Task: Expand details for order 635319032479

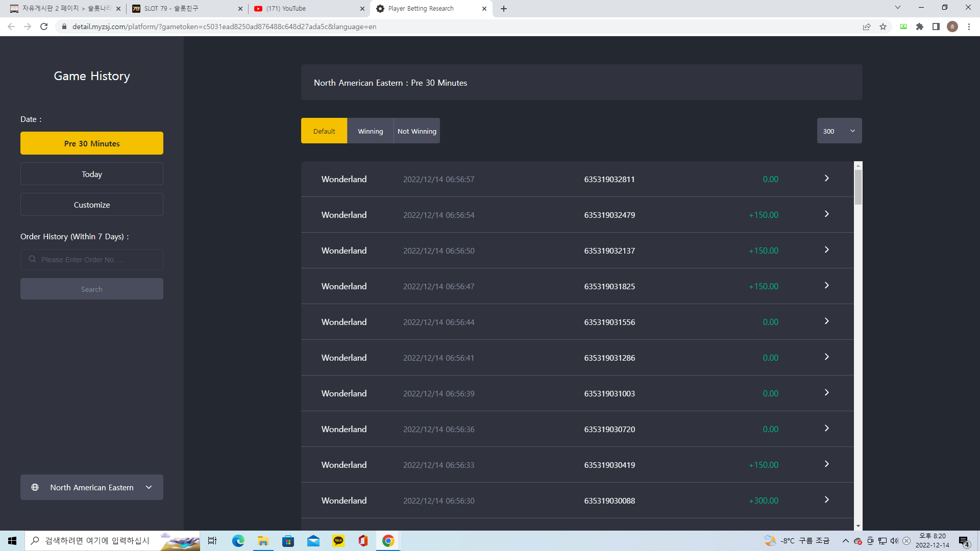Action: (826, 214)
